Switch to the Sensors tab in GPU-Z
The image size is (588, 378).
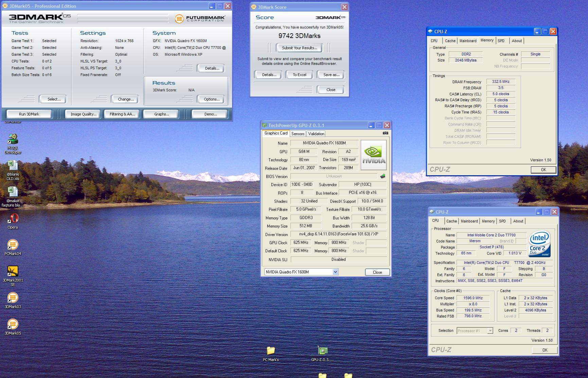tap(298, 134)
